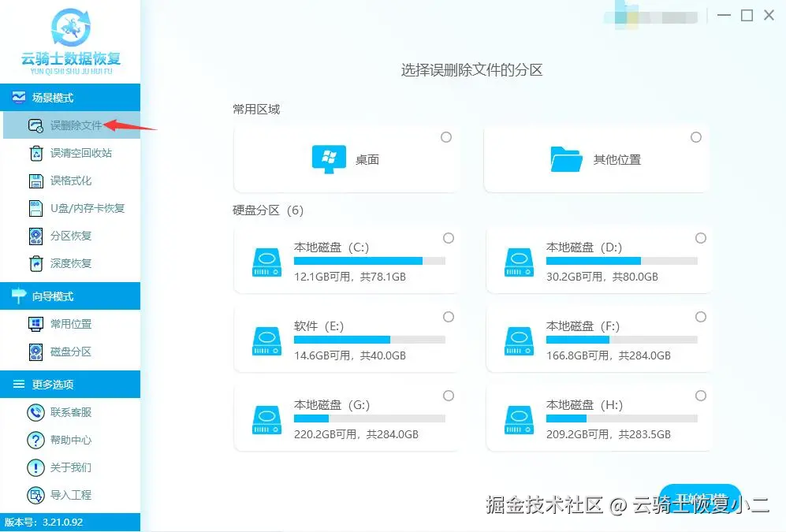Click the 12.1GB可用，共78.1GB text
The height and width of the screenshot is (532, 786).
tap(350, 277)
